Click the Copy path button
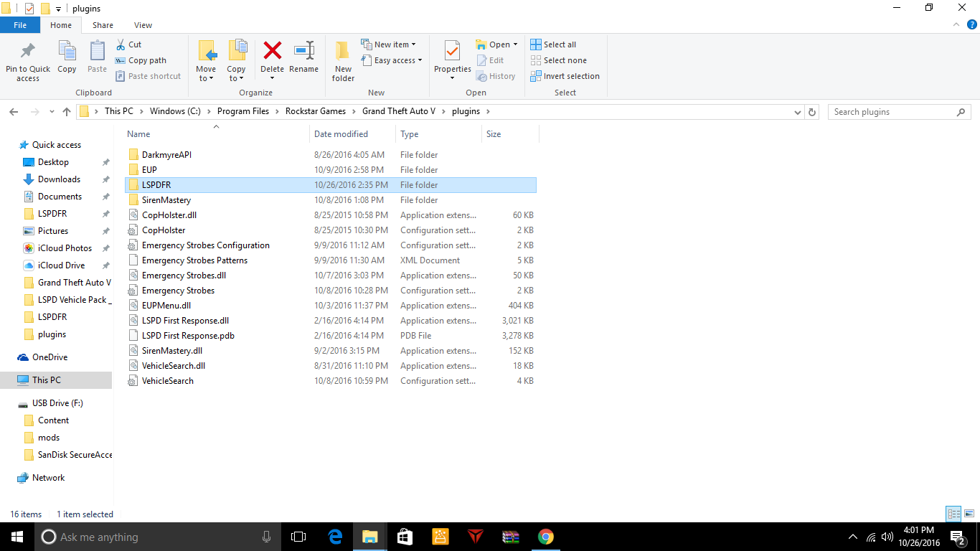980x551 pixels. pyautogui.click(x=141, y=60)
